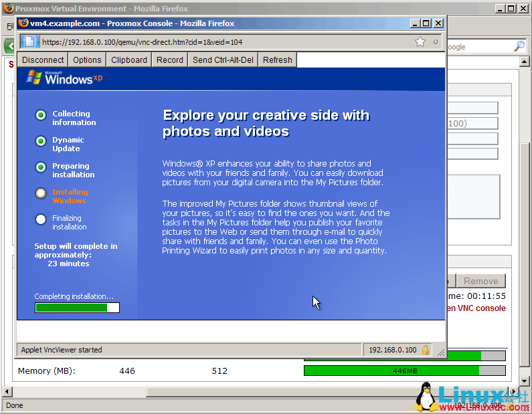The height and width of the screenshot is (414, 532).
Task: Click the Windows XP logo in the installer
Action: pyautogui.click(x=65, y=78)
